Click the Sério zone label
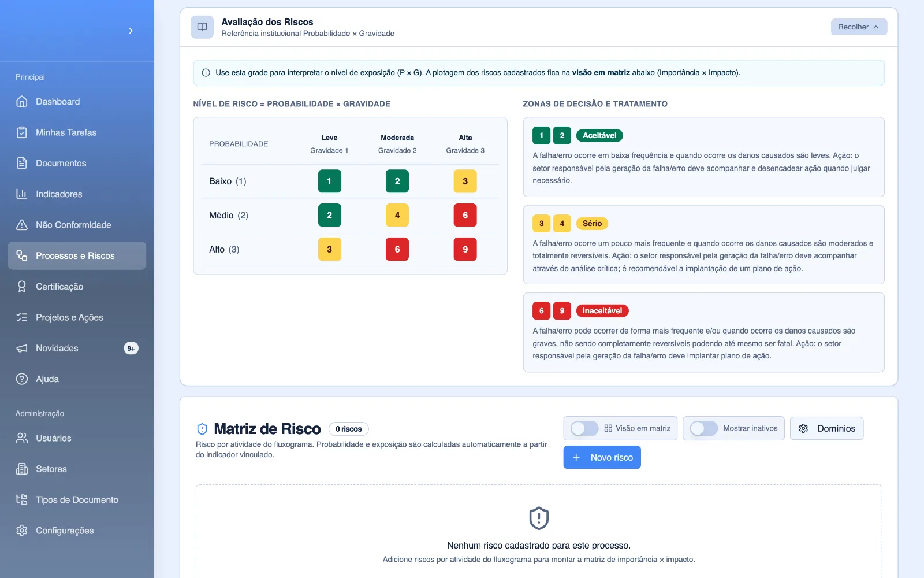924x578 pixels. point(592,223)
